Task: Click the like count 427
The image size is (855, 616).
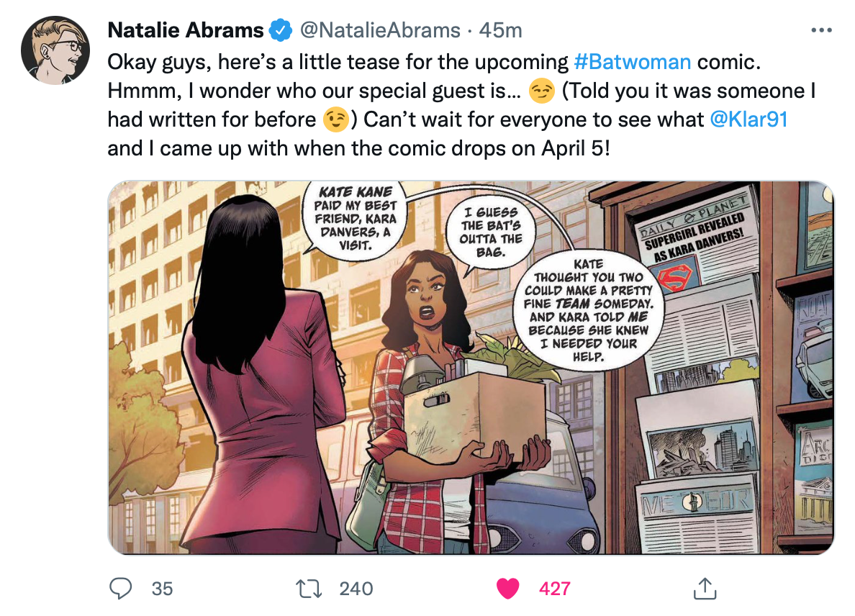Action: click(x=555, y=589)
